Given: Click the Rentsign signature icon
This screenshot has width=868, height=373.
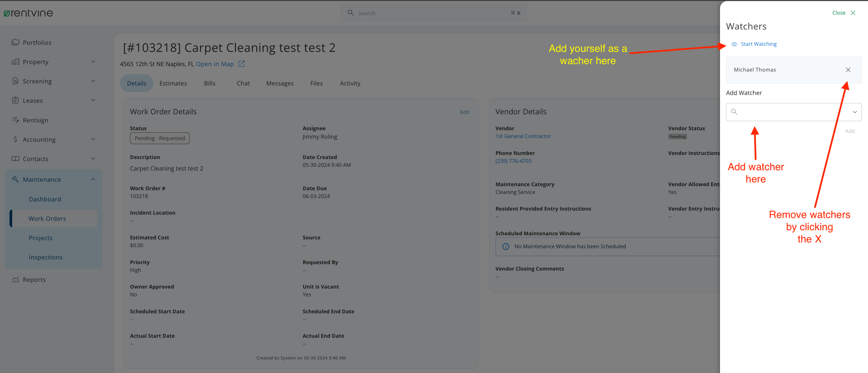Looking at the screenshot, I should point(16,120).
